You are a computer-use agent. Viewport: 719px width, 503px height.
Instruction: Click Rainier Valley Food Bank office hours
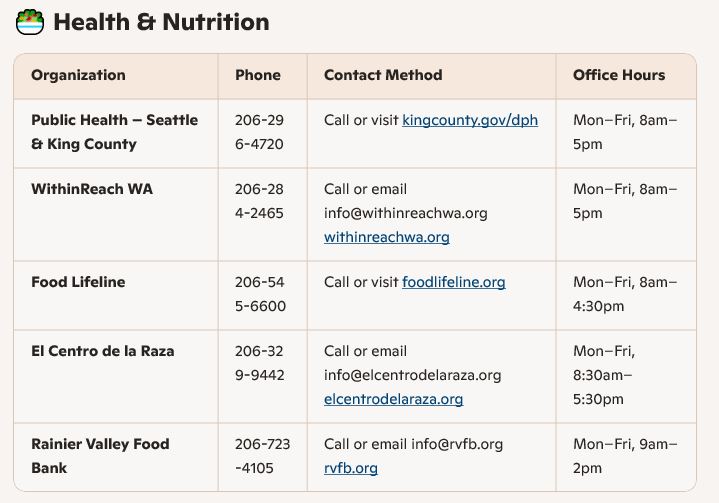[624, 456]
